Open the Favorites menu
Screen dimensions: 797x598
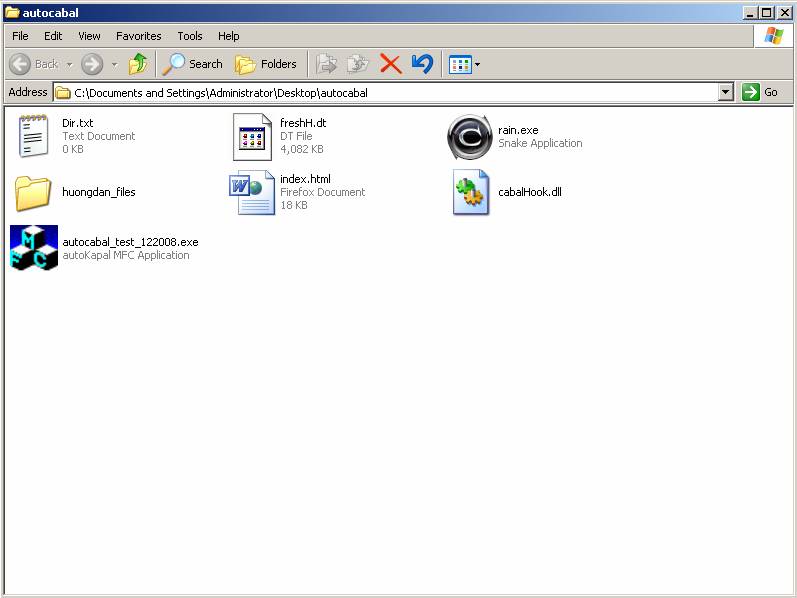(x=138, y=36)
